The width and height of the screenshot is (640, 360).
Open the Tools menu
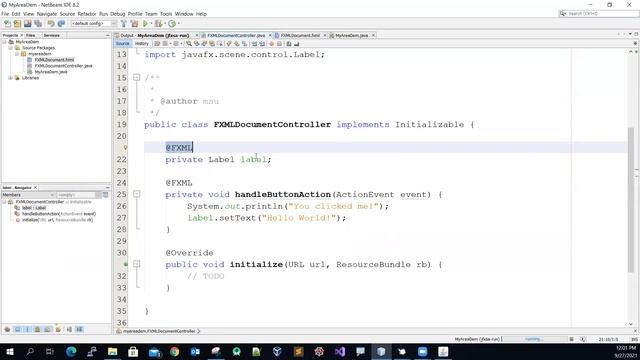(166, 14)
